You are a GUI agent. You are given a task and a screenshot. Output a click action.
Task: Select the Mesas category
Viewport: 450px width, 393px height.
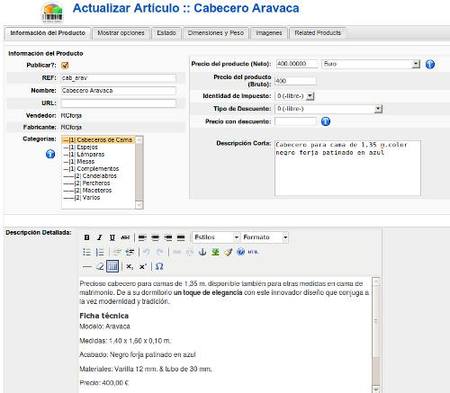pyautogui.click(x=98, y=162)
